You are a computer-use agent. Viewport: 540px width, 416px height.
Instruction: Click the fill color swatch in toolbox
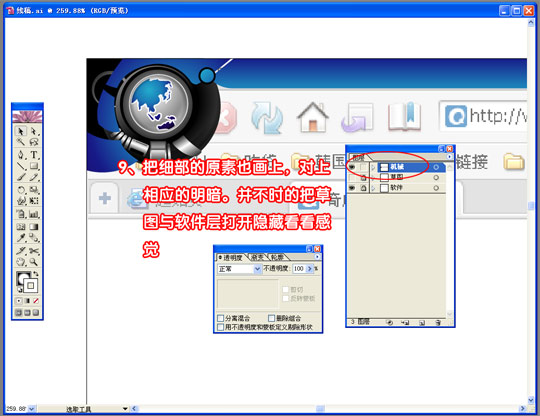23,278
